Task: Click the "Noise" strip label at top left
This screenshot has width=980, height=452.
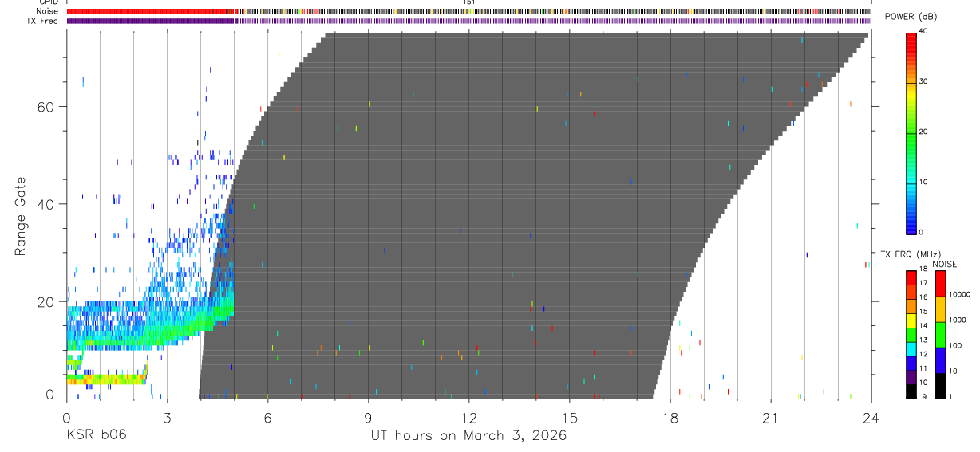Action: [x=47, y=11]
